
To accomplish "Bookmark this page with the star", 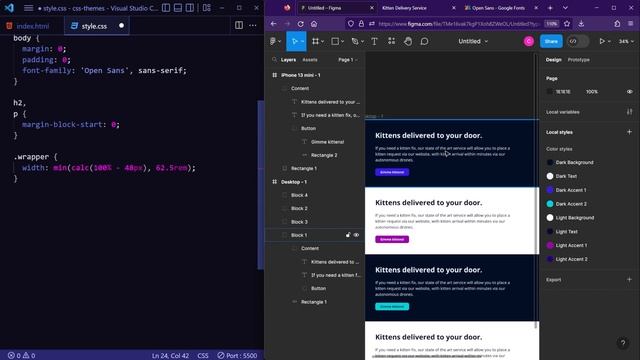I will pyautogui.click(x=567, y=24).
